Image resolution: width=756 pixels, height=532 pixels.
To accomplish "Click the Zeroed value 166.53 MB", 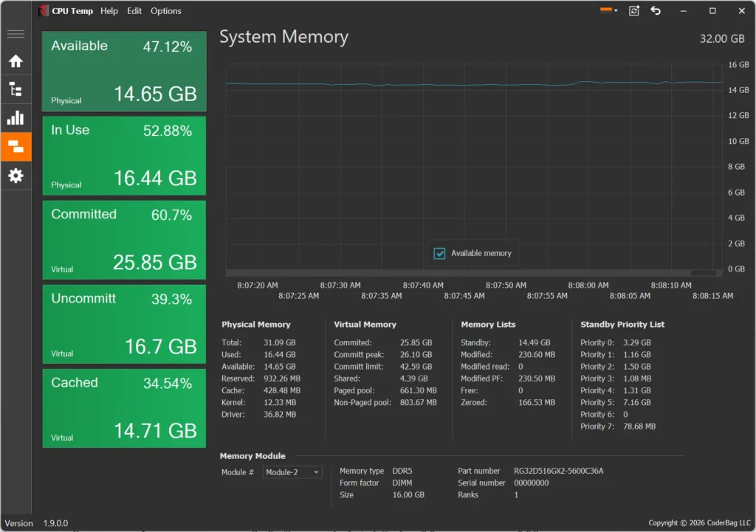I will click(537, 402).
